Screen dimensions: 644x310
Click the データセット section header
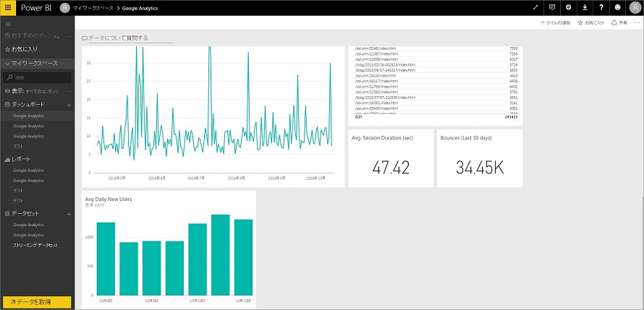click(x=22, y=214)
